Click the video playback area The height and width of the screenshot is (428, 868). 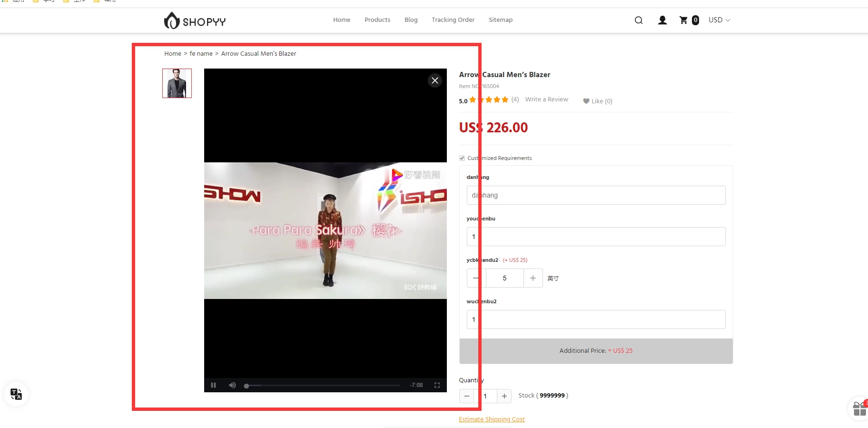click(x=325, y=230)
